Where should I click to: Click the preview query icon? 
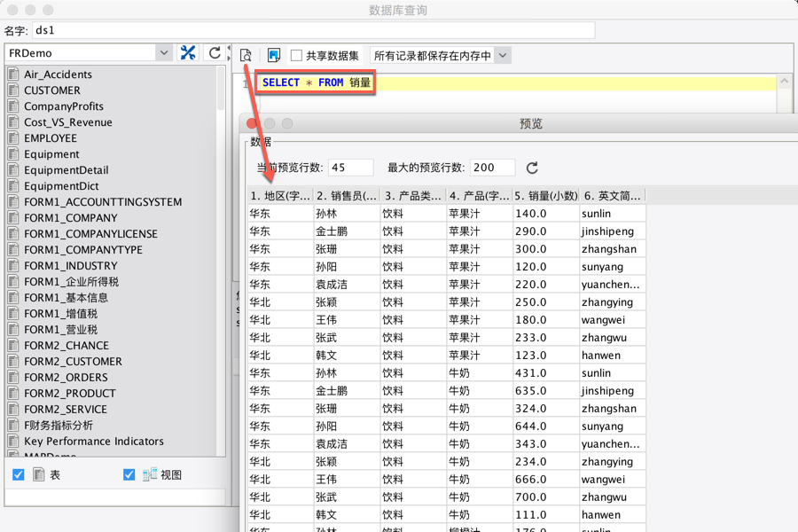(246, 56)
